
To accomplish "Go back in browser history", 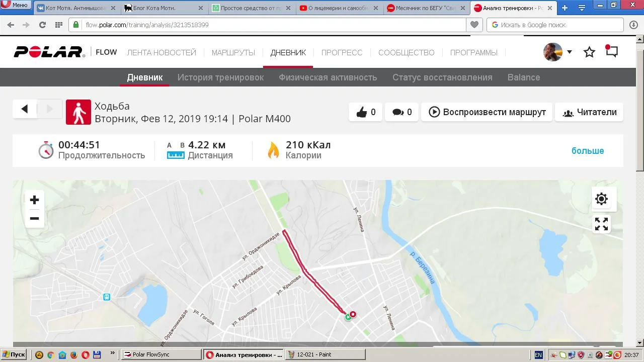I will point(11,25).
